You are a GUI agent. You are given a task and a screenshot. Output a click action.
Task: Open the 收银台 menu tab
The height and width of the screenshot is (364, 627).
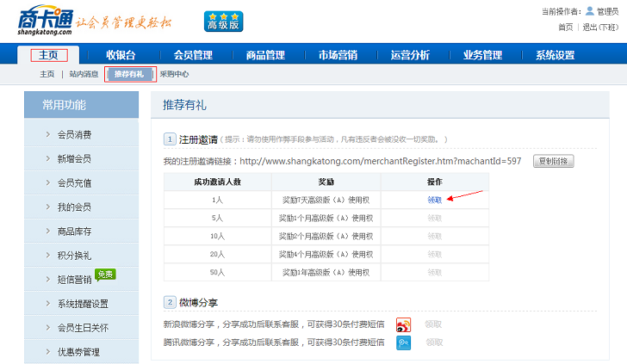[121, 55]
